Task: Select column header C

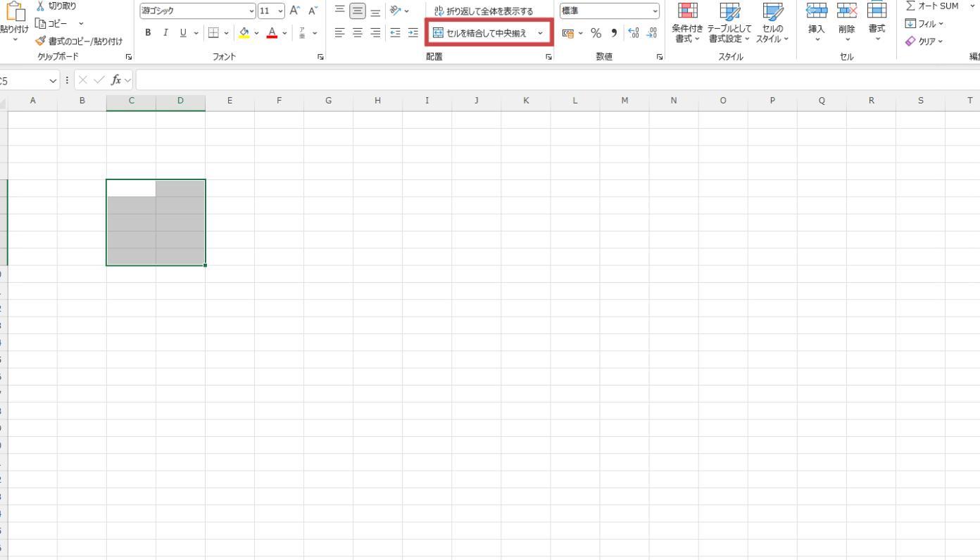Action: pyautogui.click(x=131, y=101)
